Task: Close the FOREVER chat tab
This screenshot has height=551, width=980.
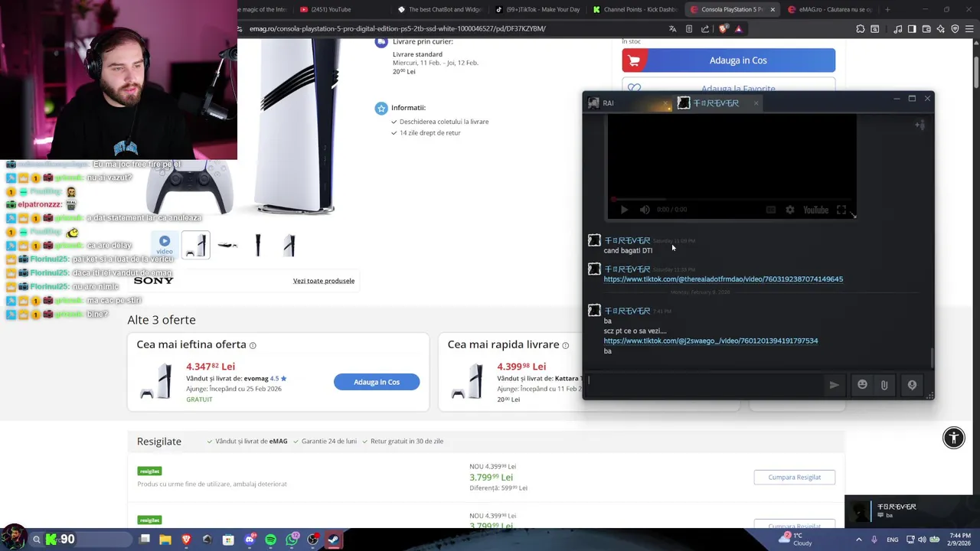Action: (x=756, y=103)
